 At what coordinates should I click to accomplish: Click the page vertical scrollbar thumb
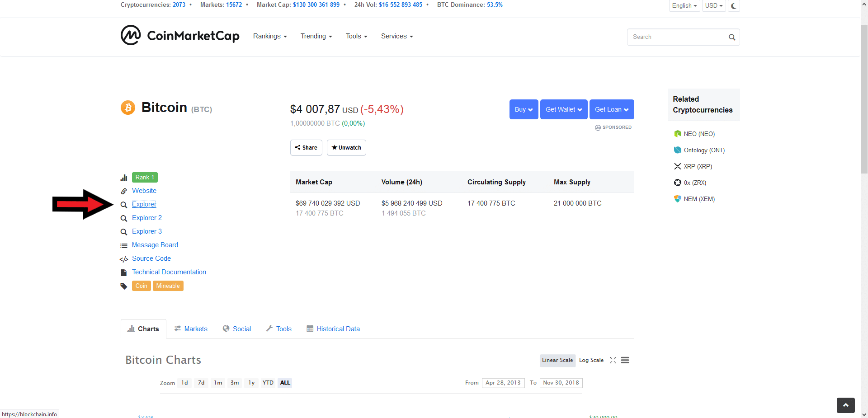click(x=864, y=99)
